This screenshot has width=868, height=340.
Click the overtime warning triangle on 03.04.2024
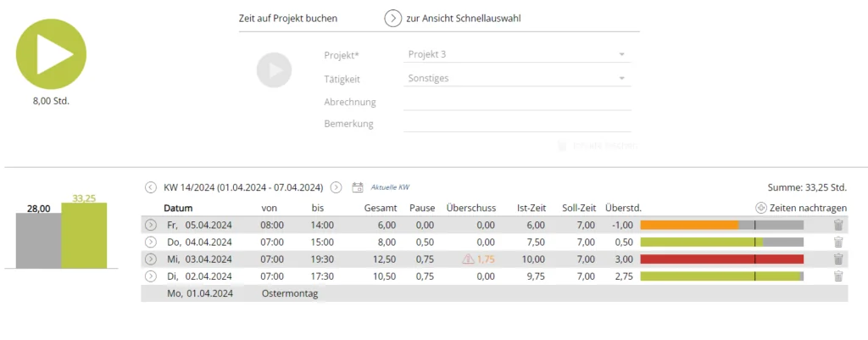pos(468,259)
